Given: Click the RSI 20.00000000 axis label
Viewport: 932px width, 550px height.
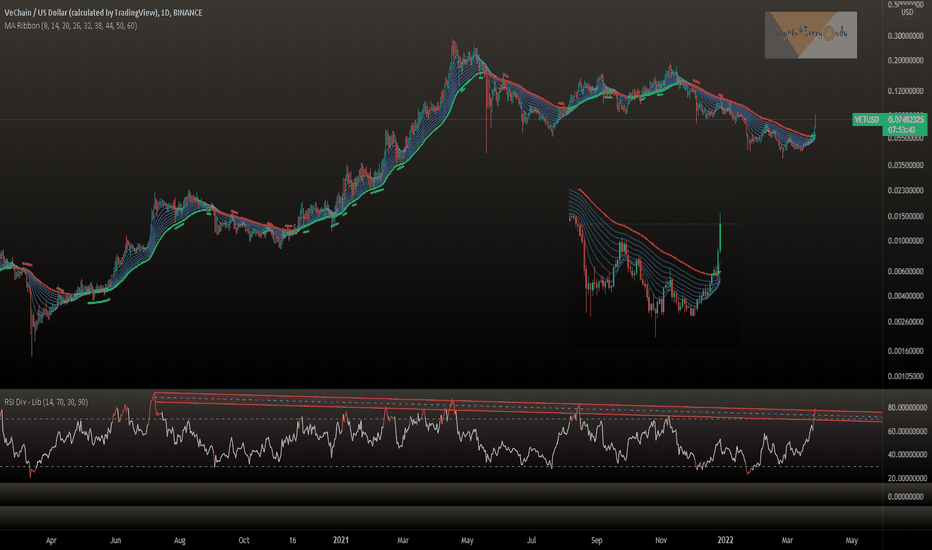Looking at the screenshot, I should [x=907, y=478].
